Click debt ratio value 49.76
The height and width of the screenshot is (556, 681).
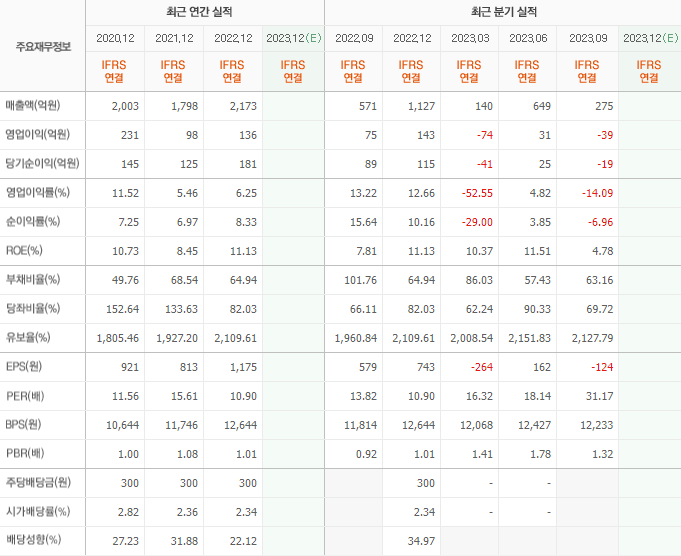point(126,281)
